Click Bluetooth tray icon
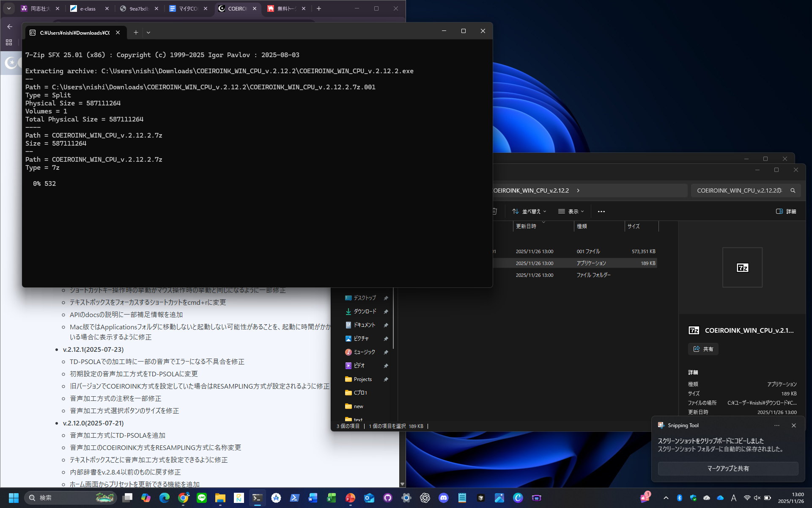 (680, 498)
